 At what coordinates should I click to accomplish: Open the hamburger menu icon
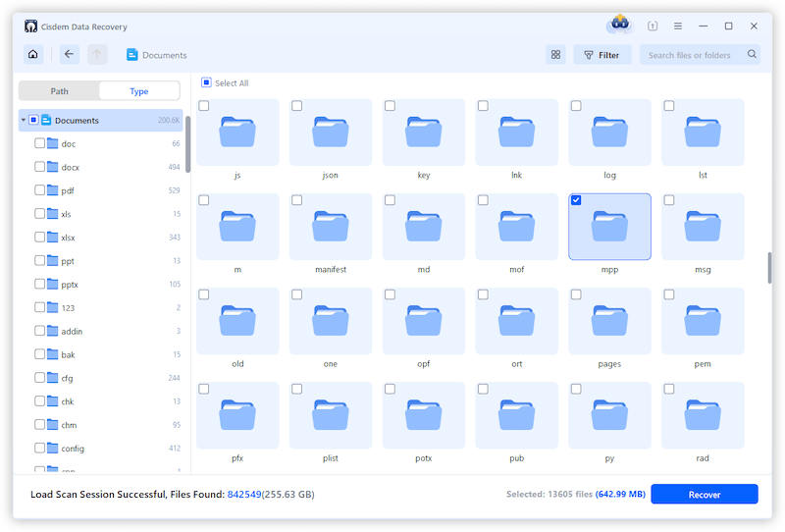[x=678, y=27]
